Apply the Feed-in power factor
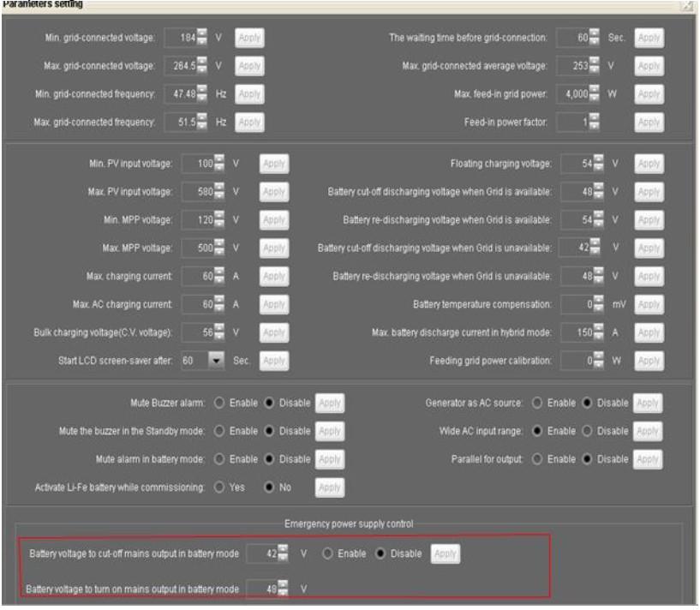 pyautogui.click(x=649, y=123)
